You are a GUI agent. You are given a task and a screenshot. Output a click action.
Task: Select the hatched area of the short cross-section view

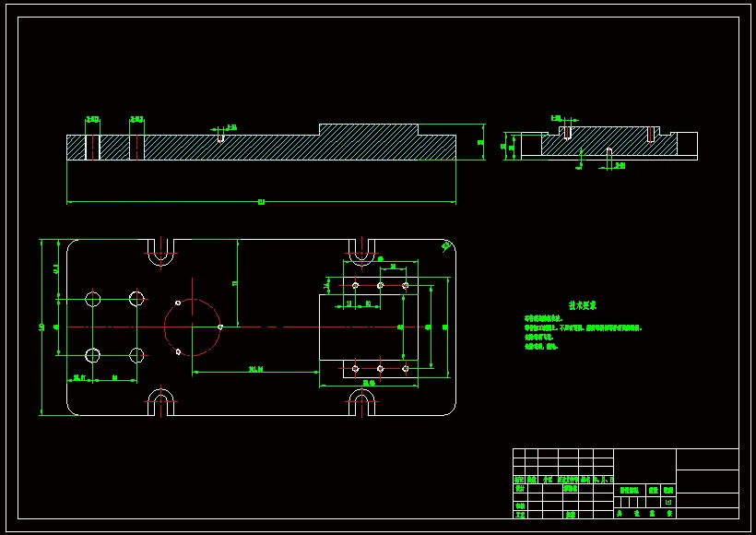[609, 141]
